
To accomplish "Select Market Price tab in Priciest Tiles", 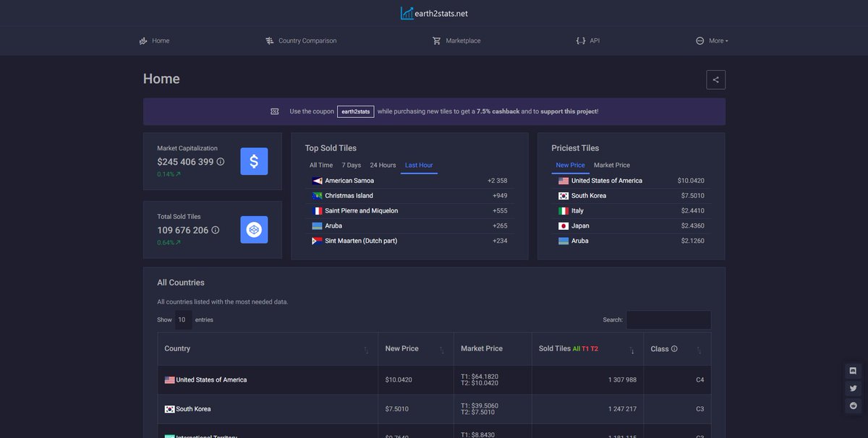I will [x=612, y=165].
